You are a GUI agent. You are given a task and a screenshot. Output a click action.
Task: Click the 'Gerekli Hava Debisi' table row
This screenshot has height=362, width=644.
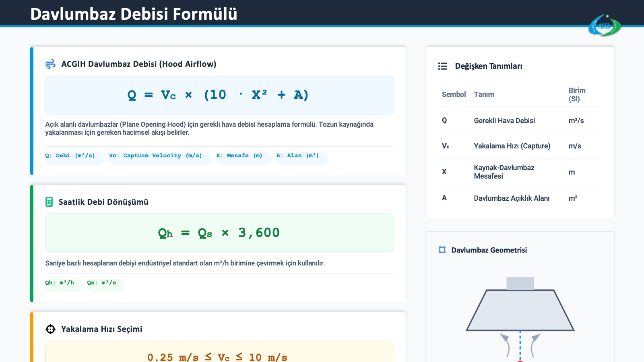point(520,121)
